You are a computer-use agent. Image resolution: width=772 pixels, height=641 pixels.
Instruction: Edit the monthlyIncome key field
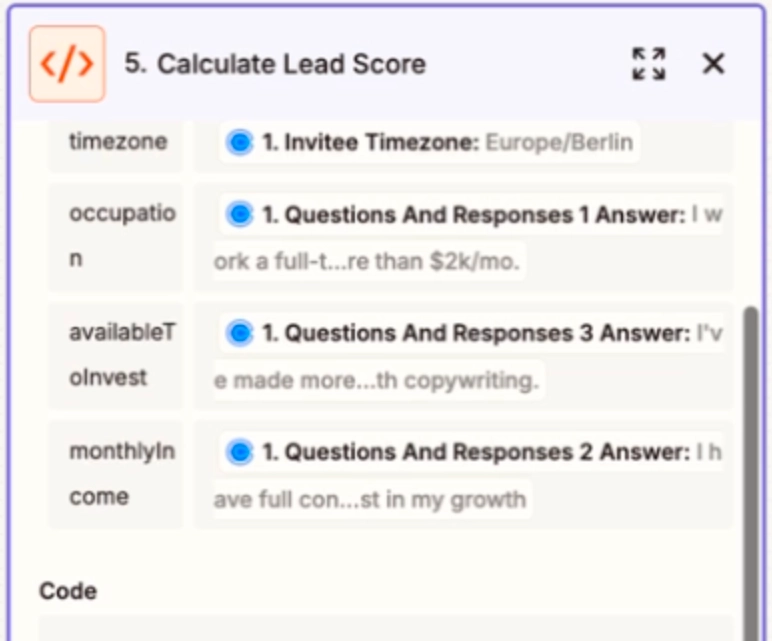coord(117,474)
